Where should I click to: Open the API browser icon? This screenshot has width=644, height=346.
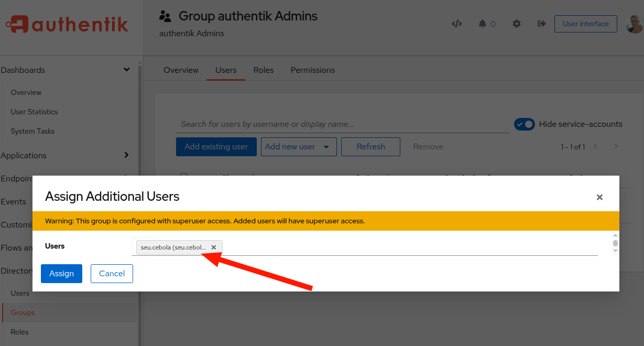[456, 24]
